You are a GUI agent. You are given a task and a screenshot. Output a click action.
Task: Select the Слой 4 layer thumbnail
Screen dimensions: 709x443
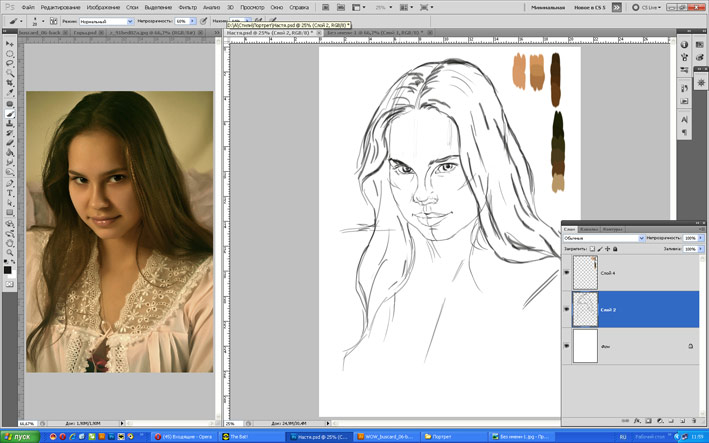coord(584,272)
